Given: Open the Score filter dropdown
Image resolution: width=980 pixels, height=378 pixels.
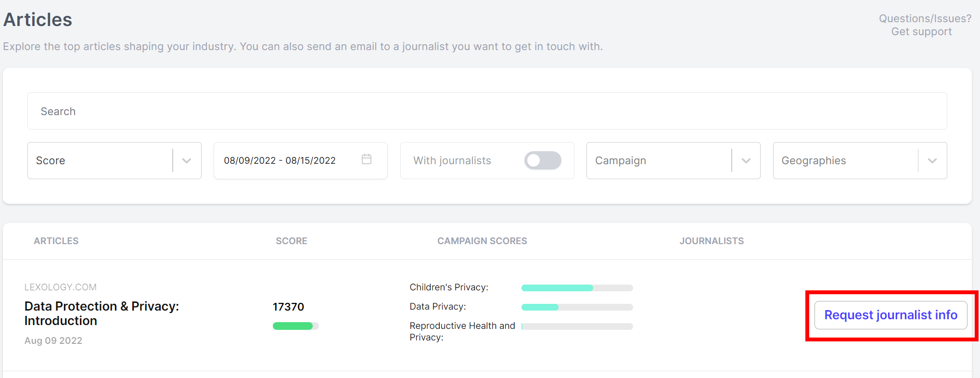Looking at the screenshot, I should point(115,160).
